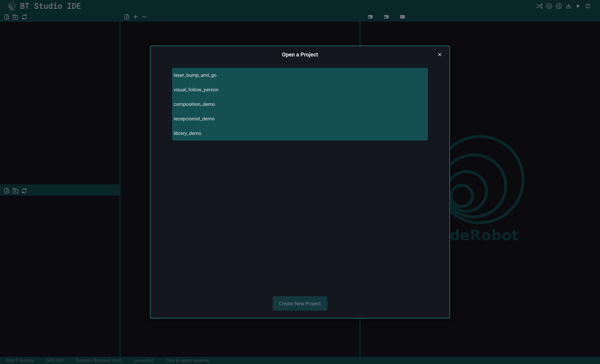Click the new file icon in lower file panel
600x364 pixels.
pos(7,191)
